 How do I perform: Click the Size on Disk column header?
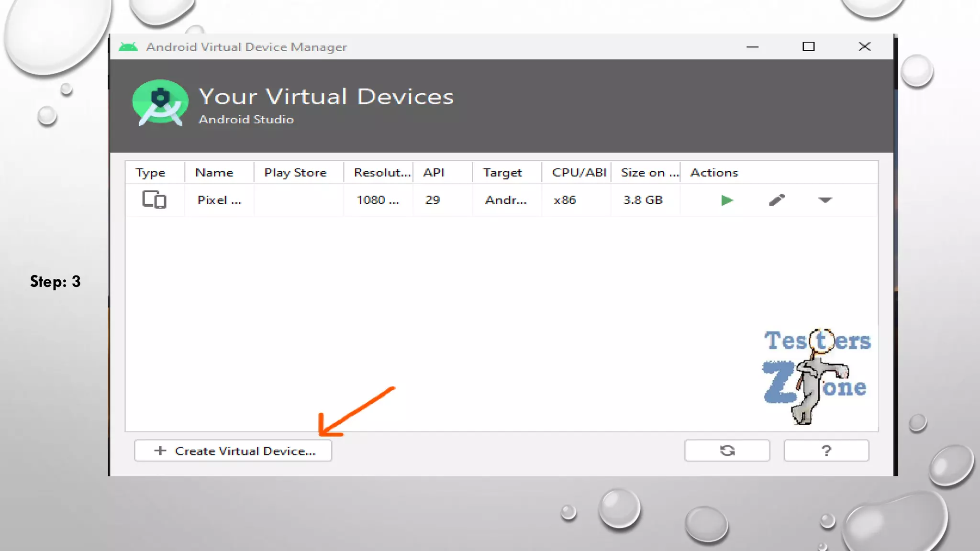[x=649, y=173]
